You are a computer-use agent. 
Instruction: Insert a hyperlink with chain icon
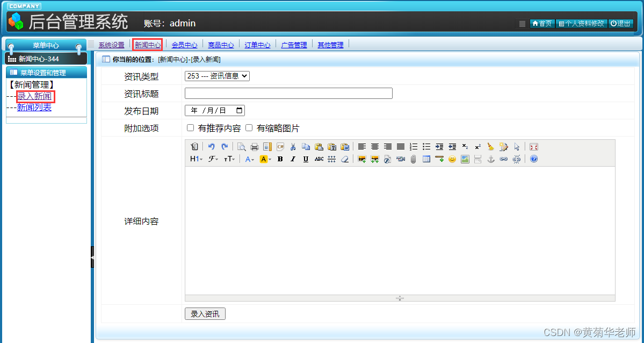[x=503, y=159]
